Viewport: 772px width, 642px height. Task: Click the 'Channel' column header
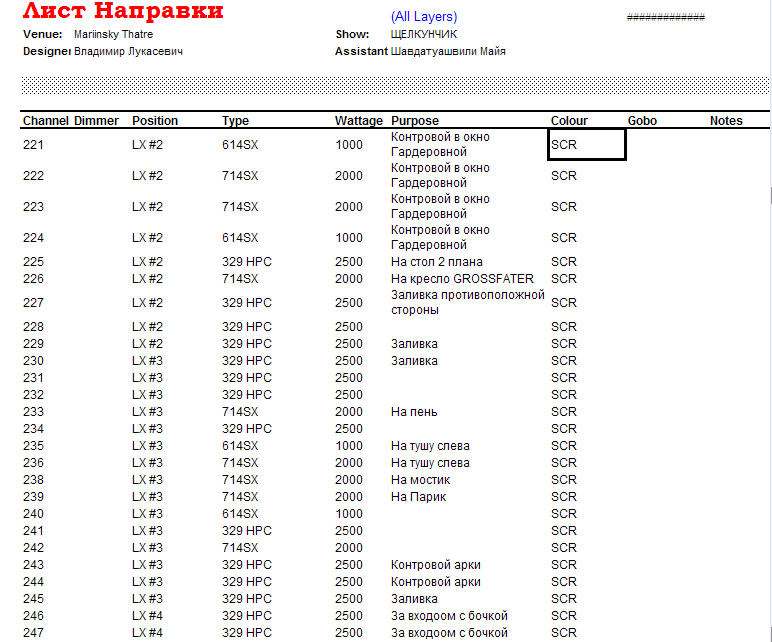click(46, 121)
